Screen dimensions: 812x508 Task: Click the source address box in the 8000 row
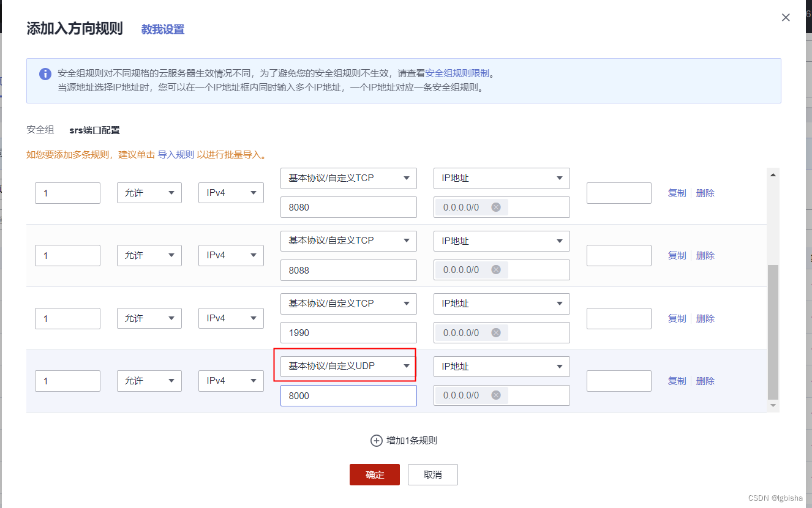[x=502, y=395]
